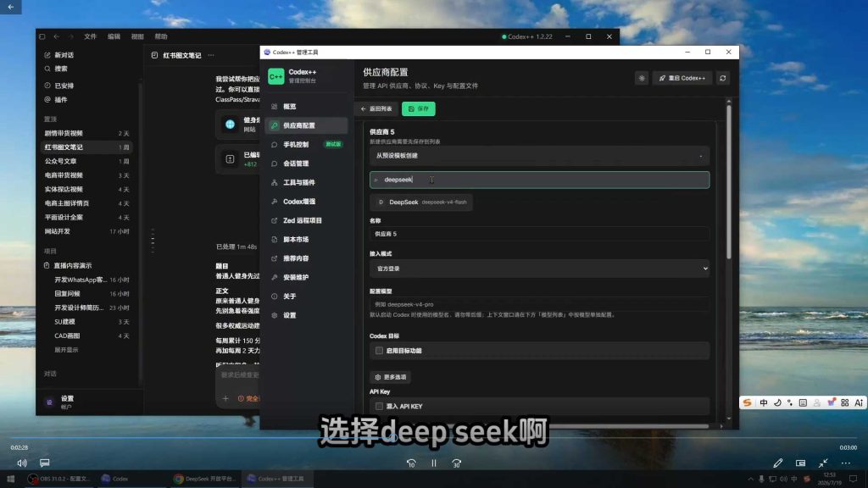Viewport: 868px width, 488px height.
Task: Open 已安排 in Codex sidebar
Action: [x=64, y=86]
